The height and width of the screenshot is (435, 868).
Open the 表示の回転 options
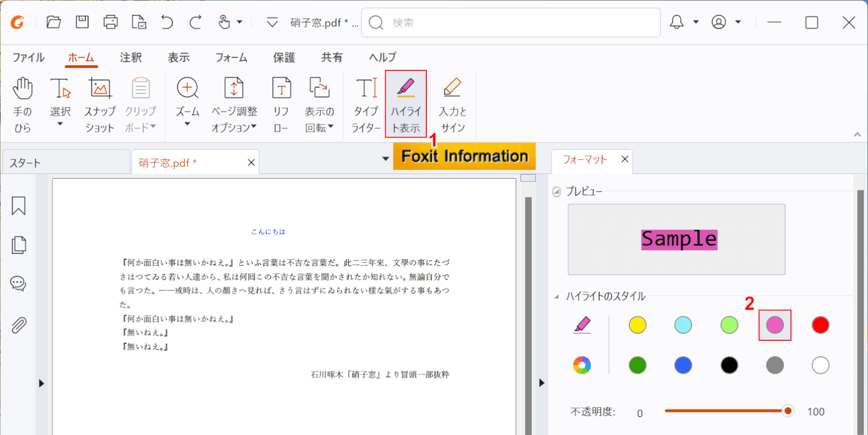point(320,105)
